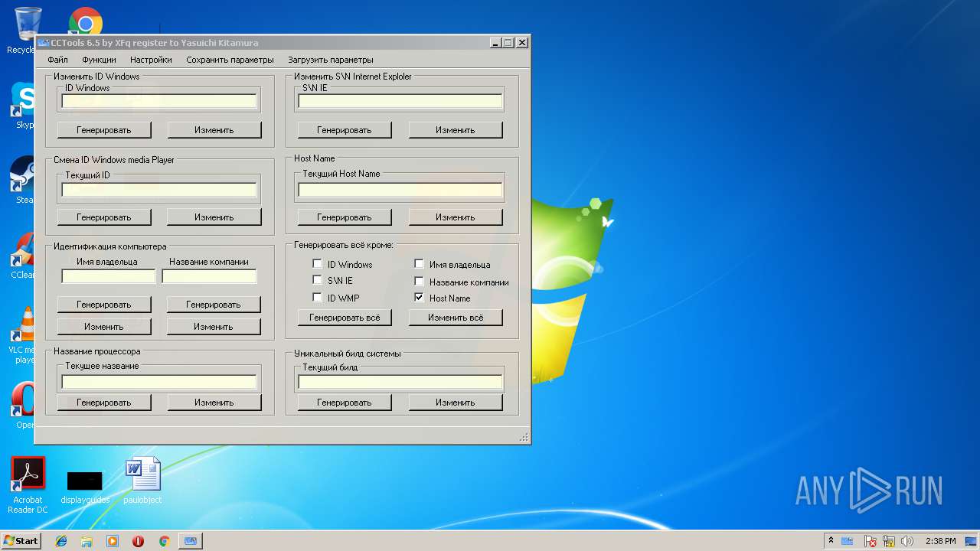Viewport: 980px width, 551px height.
Task: Open media player taskbar icon
Action: (x=113, y=541)
